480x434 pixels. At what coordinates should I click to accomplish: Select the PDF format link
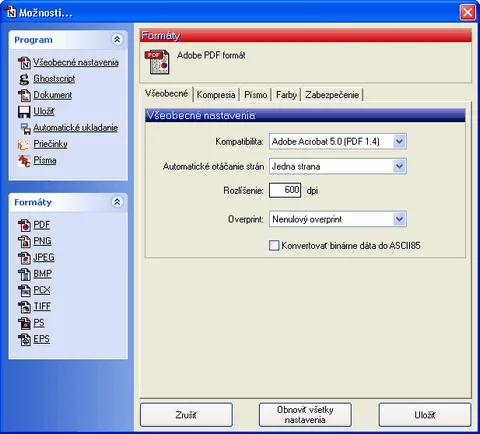(42, 225)
